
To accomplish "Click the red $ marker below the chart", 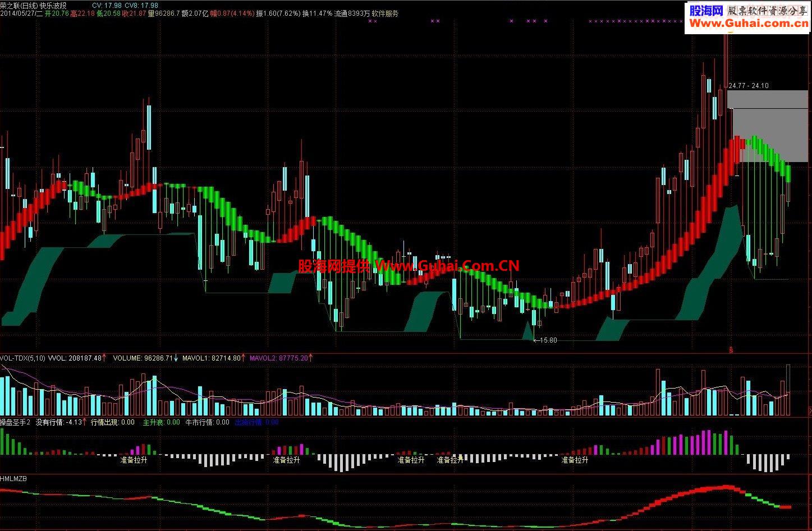I will click(x=731, y=350).
